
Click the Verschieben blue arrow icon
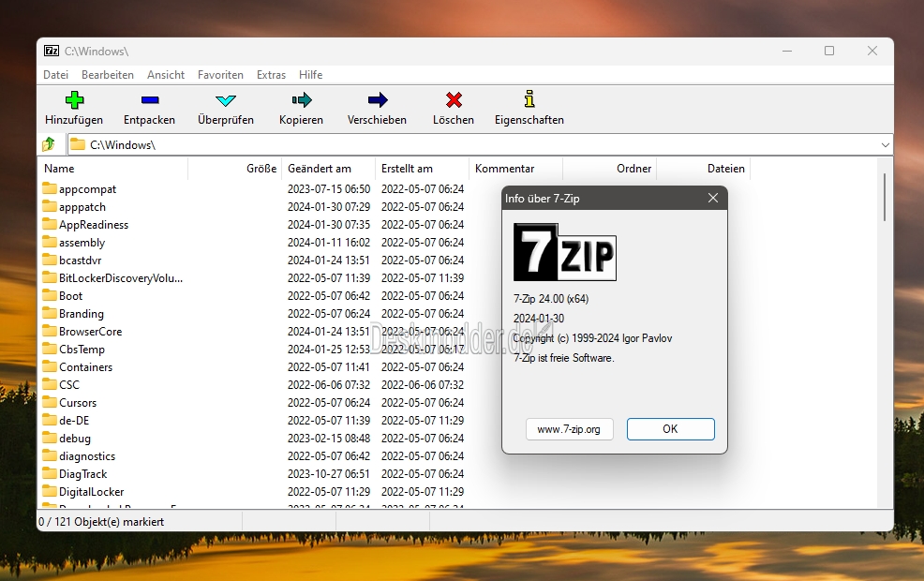tap(377, 100)
